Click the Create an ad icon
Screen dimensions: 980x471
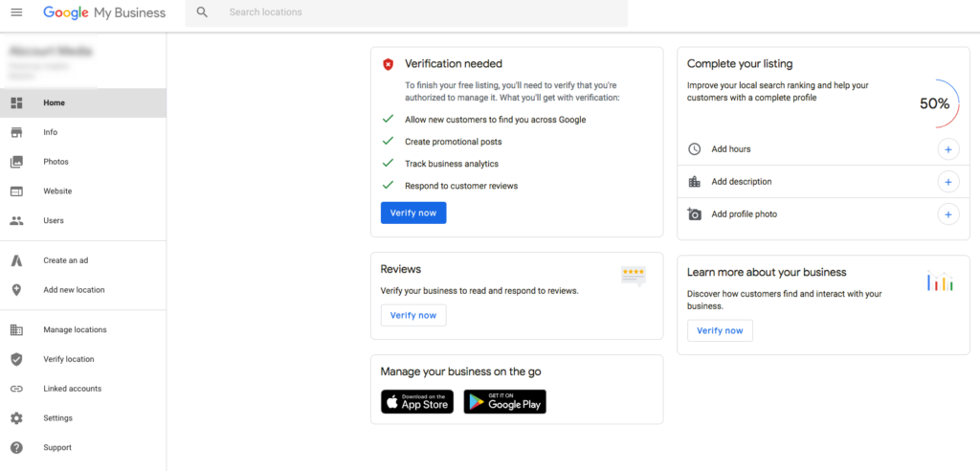(x=17, y=260)
